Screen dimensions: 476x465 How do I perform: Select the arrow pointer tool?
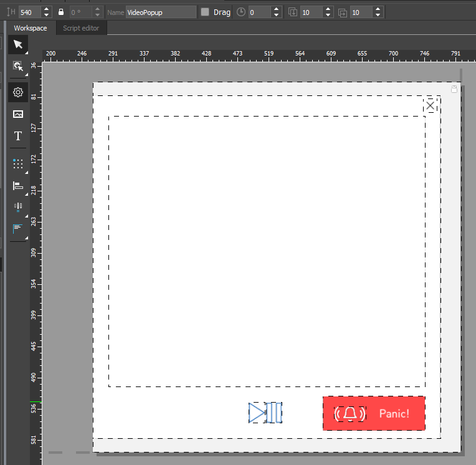point(18,44)
